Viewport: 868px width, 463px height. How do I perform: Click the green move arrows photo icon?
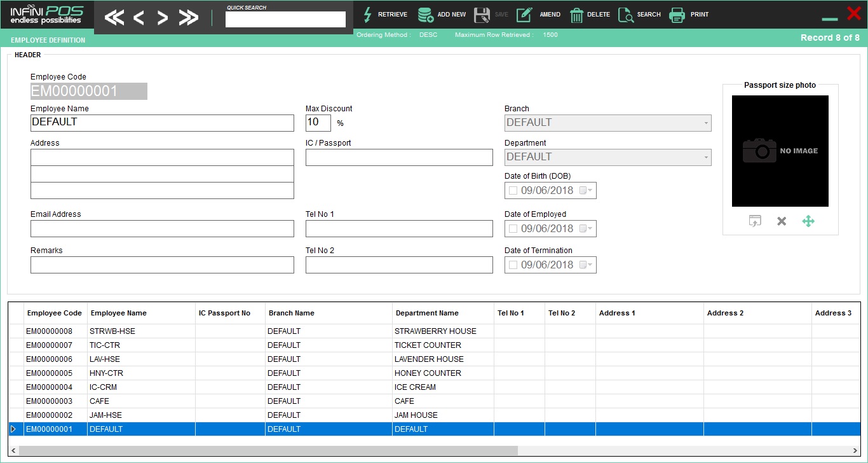click(808, 221)
